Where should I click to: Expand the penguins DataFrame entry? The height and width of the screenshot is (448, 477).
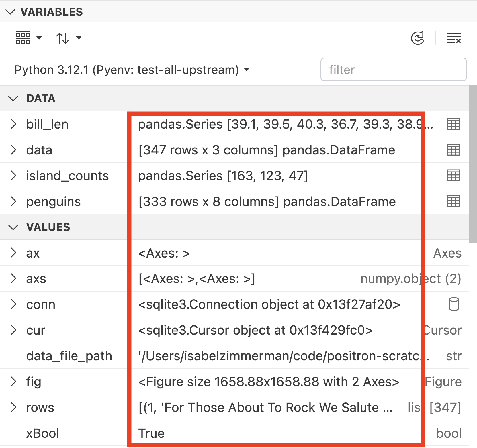point(13,201)
